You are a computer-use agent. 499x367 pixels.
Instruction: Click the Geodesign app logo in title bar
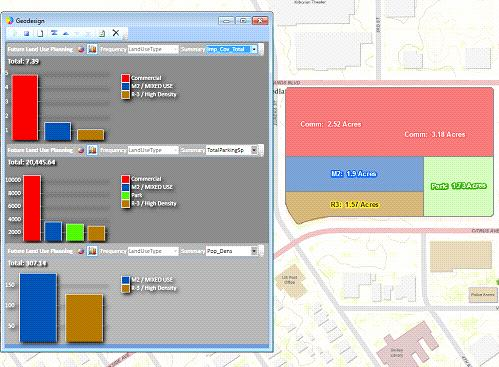tap(10, 21)
